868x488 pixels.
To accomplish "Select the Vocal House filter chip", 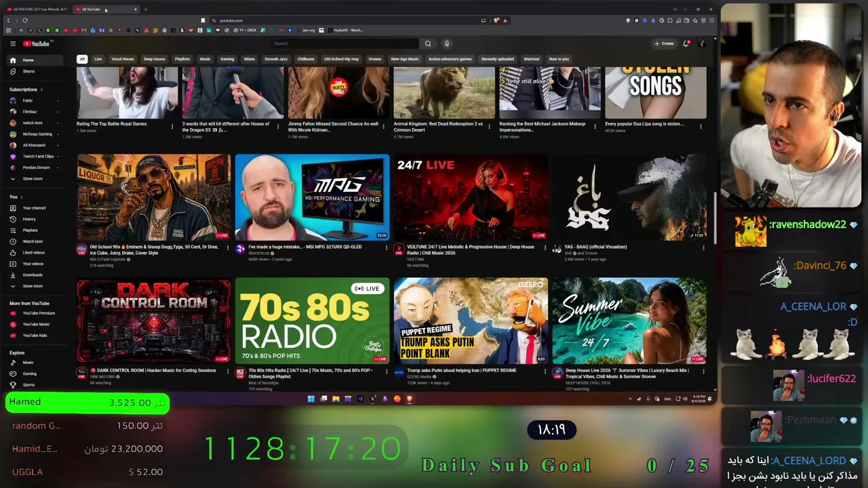I will coord(123,59).
